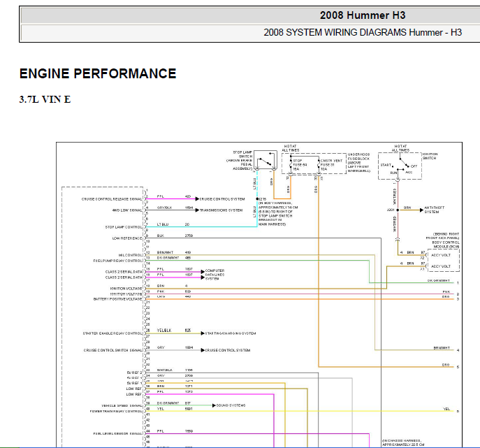The image size is (480, 448).
Task: Click the arrowhead pointing to TRANSMISSIONS SYSTEM
Action: coord(197,210)
